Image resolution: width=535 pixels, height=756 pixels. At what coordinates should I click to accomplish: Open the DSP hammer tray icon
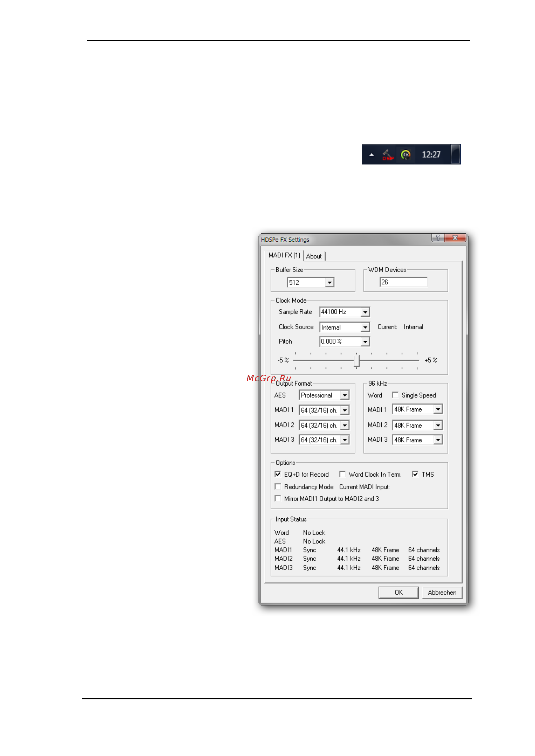pyautogui.click(x=388, y=155)
